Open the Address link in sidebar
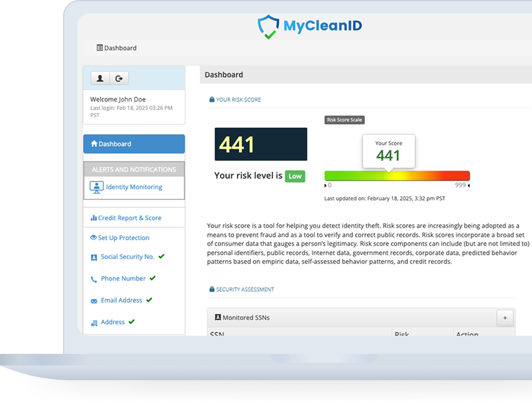Image resolution: width=532 pixels, height=406 pixels. [112, 322]
